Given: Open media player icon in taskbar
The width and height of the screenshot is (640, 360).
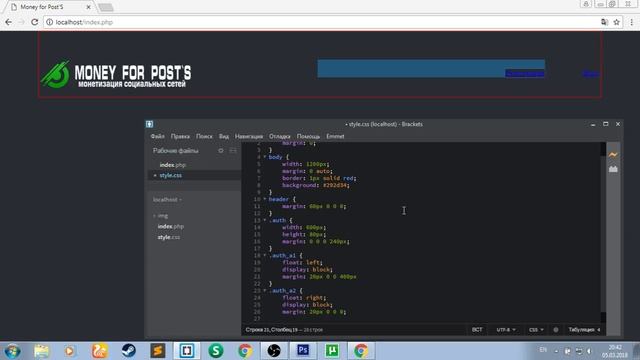Looking at the screenshot, I should (70, 351).
